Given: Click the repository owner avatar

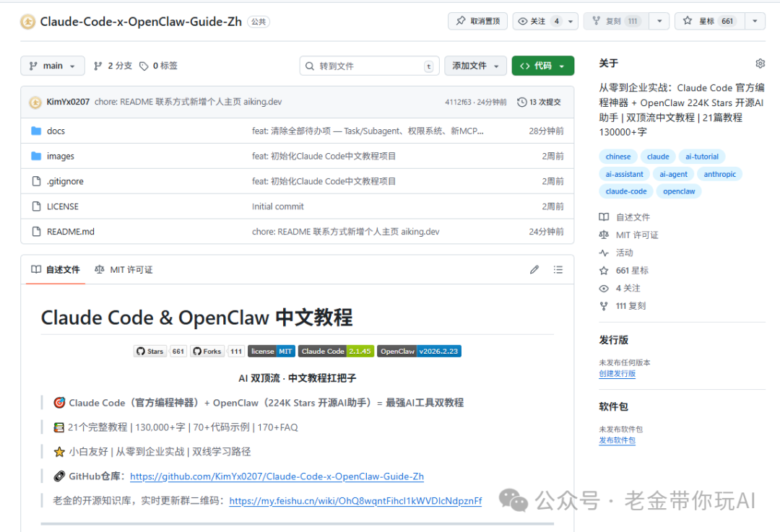Looking at the screenshot, I should (x=27, y=21).
